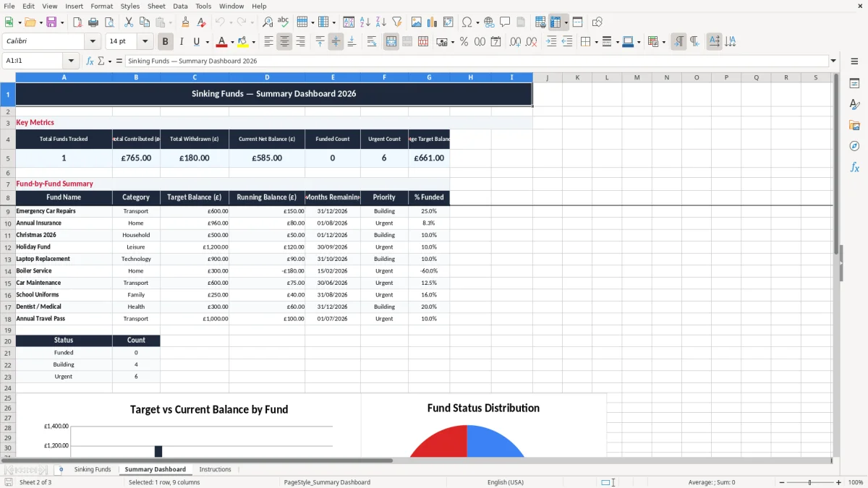The height and width of the screenshot is (488, 868).
Task: Insert an image via toolbar icon
Action: (x=417, y=22)
